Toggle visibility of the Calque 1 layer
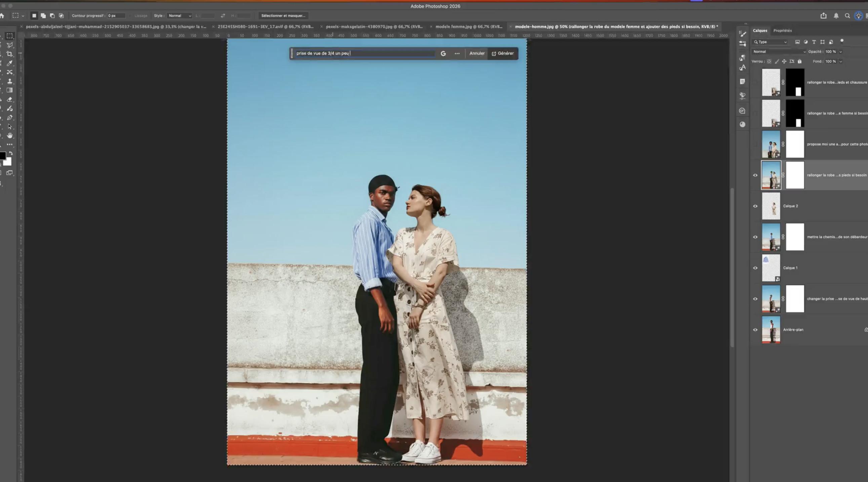This screenshot has width=868, height=482. point(755,268)
